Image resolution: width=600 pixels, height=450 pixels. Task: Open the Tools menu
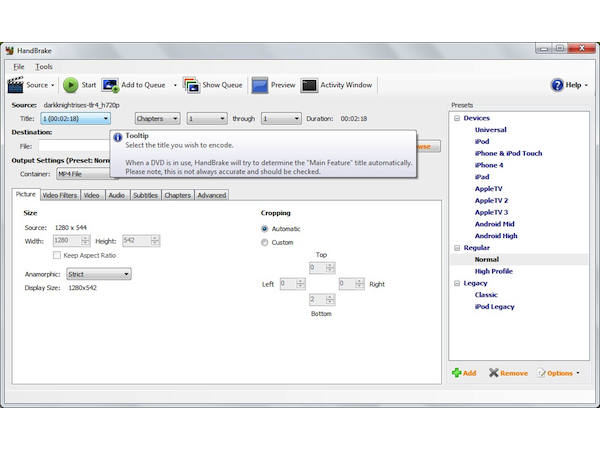click(x=44, y=67)
